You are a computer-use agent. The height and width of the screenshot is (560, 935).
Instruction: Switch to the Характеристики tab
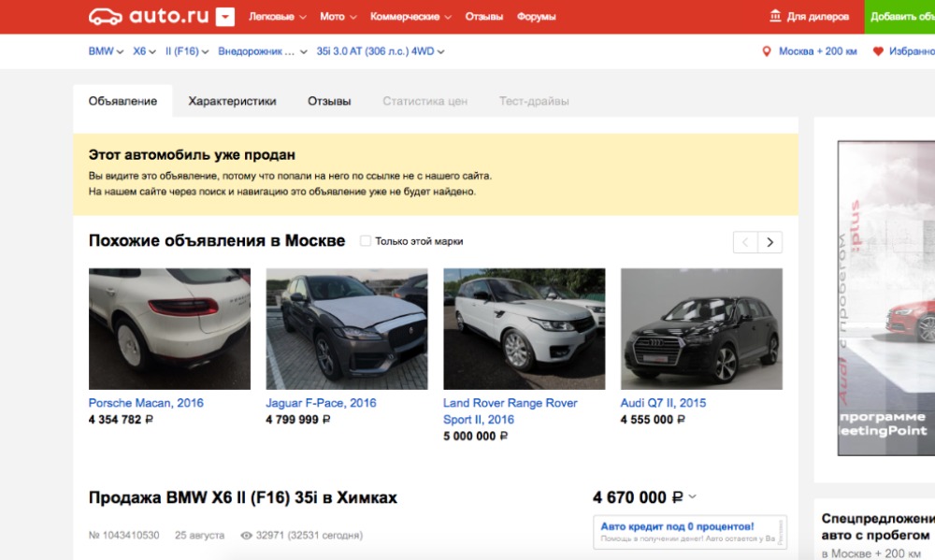tap(232, 101)
